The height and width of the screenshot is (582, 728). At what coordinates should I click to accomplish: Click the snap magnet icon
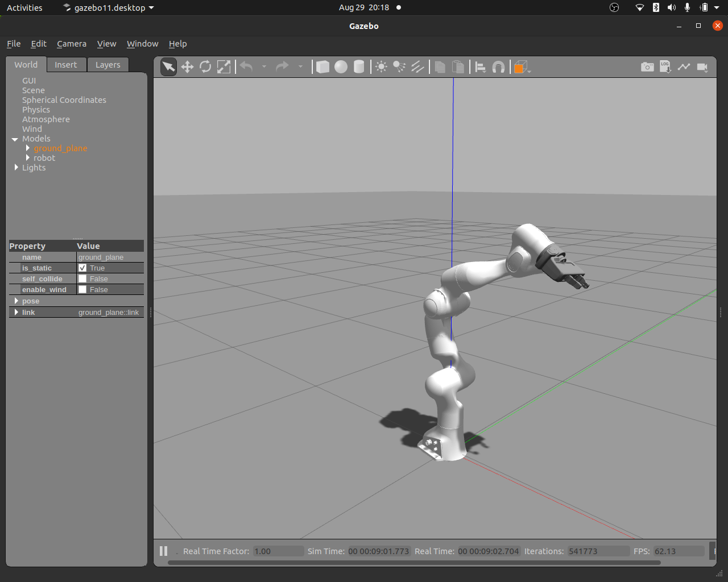coord(499,67)
